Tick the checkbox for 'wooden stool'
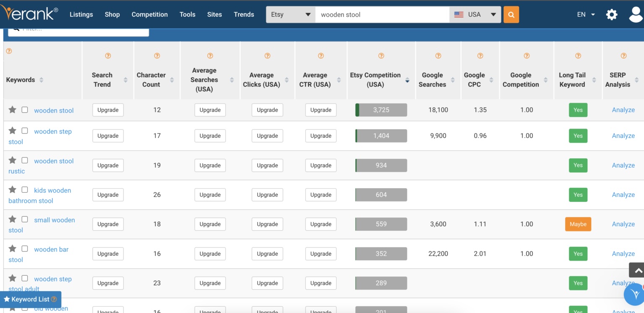The height and width of the screenshot is (313, 644). click(x=25, y=110)
